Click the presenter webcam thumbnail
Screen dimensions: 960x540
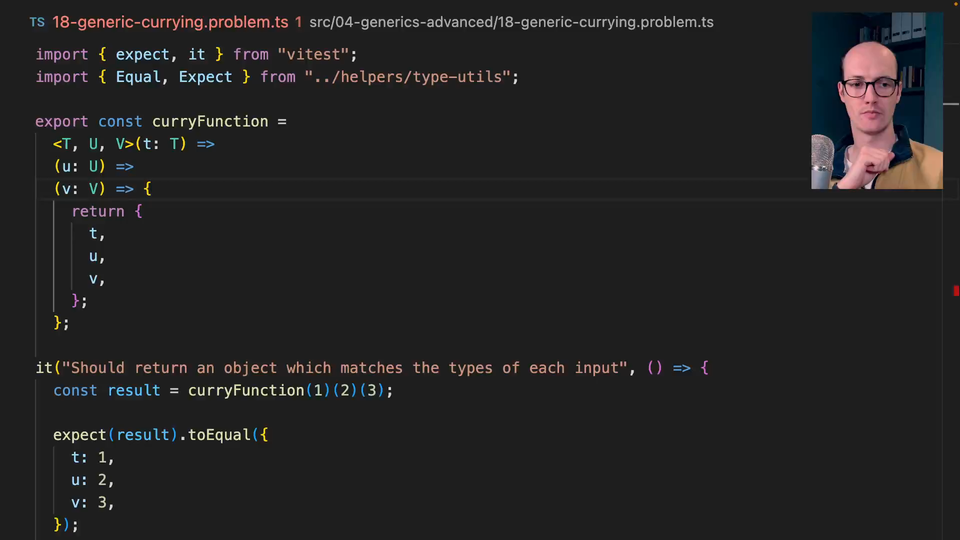(x=876, y=100)
